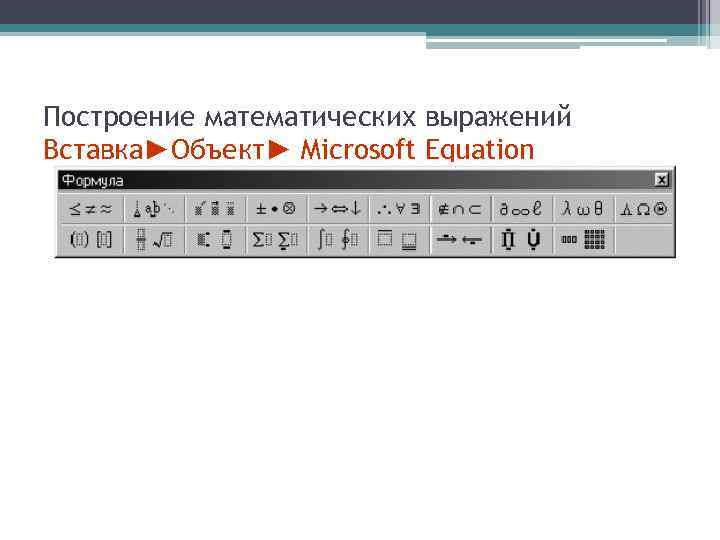Image resolution: width=720 pixels, height=540 pixels.
Task: Open the fraction and radical templates palette
Action: click(154, 239)
